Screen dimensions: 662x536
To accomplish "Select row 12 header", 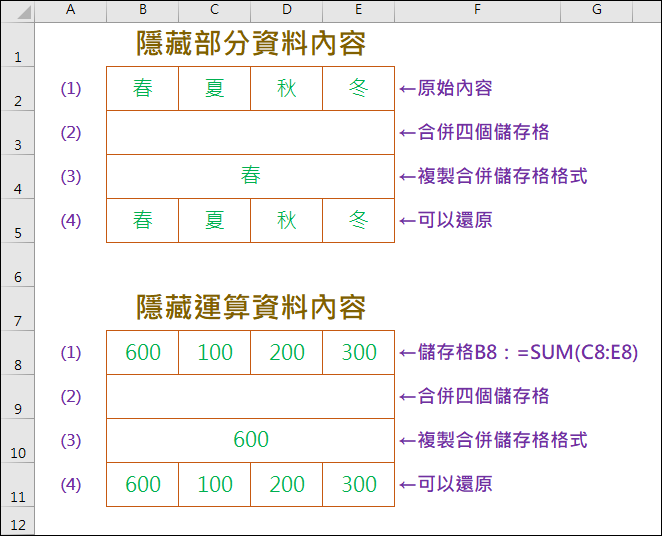I will pos(18,521).
